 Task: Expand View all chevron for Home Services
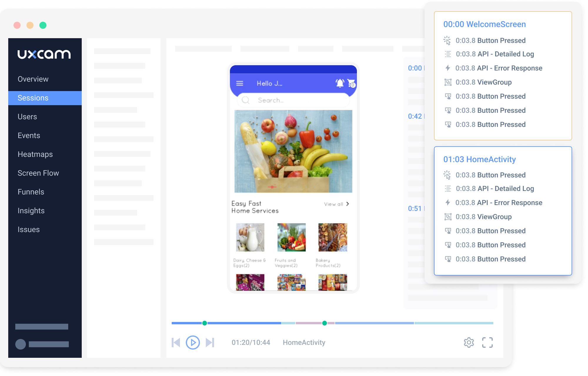(x=348, y=204)
